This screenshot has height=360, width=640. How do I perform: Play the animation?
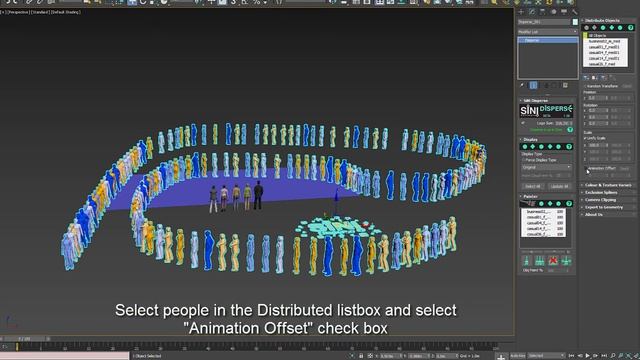pyautogui.click(x=588, y=356)
